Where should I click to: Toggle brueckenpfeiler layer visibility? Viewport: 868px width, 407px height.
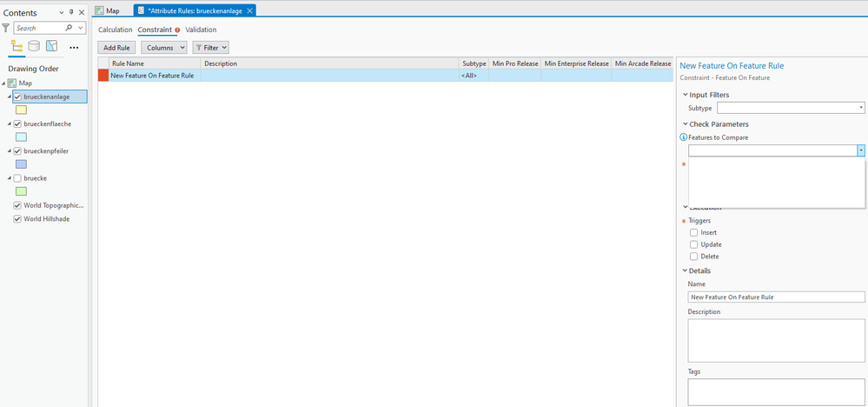(17, 150)
